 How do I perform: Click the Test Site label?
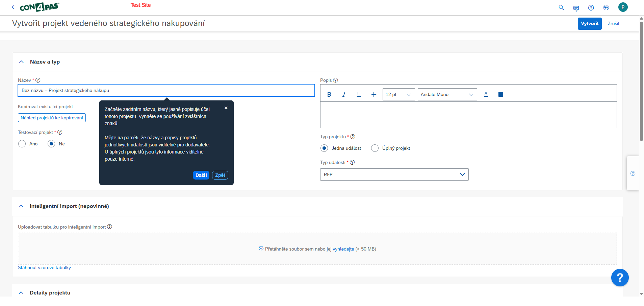140,5
